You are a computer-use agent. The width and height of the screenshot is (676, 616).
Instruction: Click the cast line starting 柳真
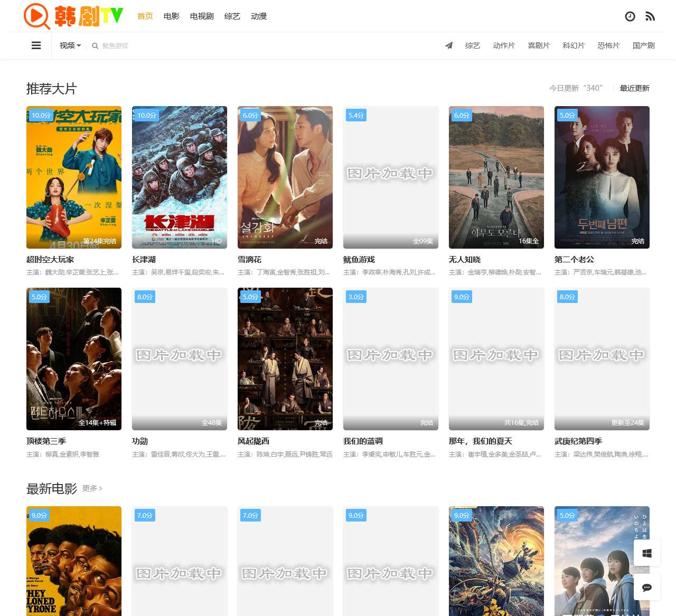point(63,454)
